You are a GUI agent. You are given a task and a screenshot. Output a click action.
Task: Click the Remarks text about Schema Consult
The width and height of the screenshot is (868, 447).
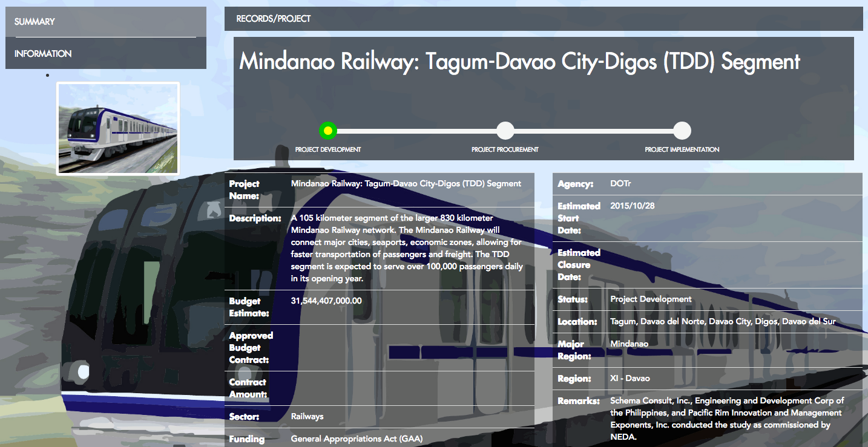pyautogui.click(x=726, y=419)
